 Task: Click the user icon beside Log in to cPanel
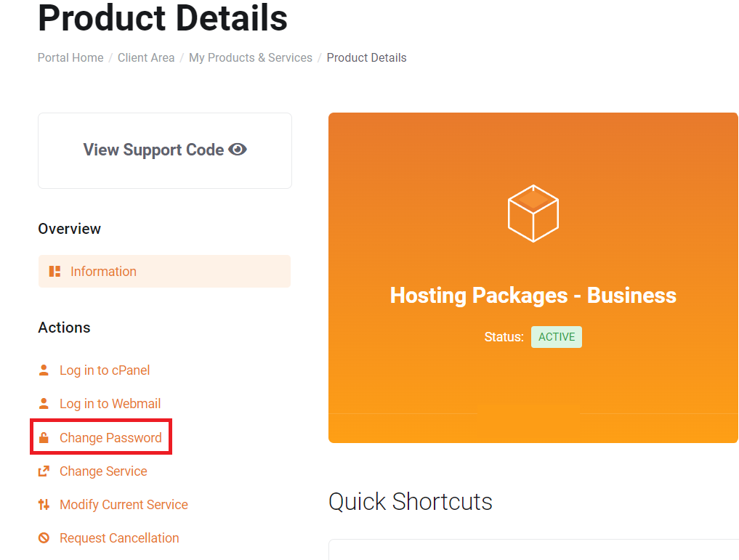pos(44,370)
